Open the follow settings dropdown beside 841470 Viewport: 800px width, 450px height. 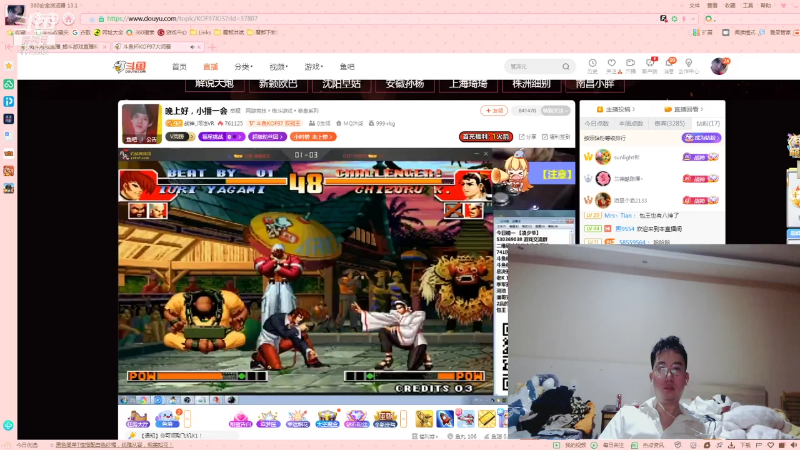[x=556, y=110]
